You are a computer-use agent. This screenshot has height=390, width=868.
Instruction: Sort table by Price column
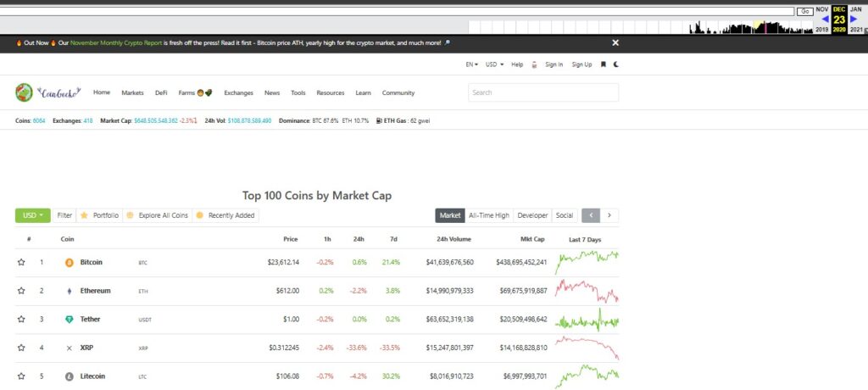coord(291,239)
